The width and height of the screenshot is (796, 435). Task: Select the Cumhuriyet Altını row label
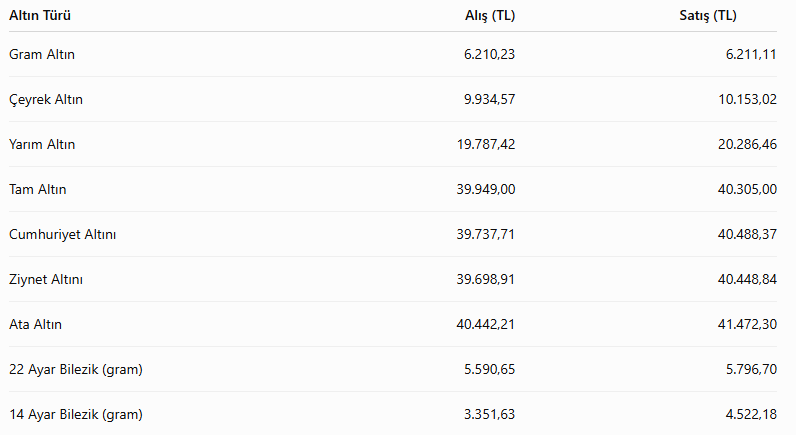click(x=62, y=235)
